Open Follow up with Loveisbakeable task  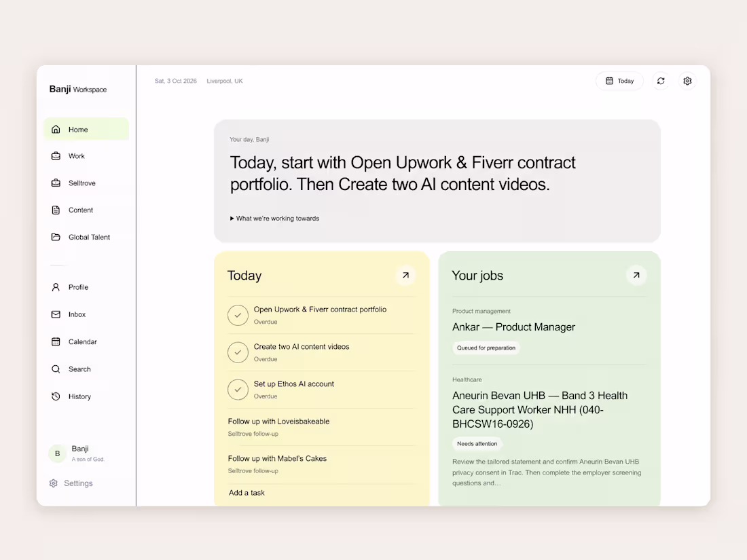click(x=278, y=422)
